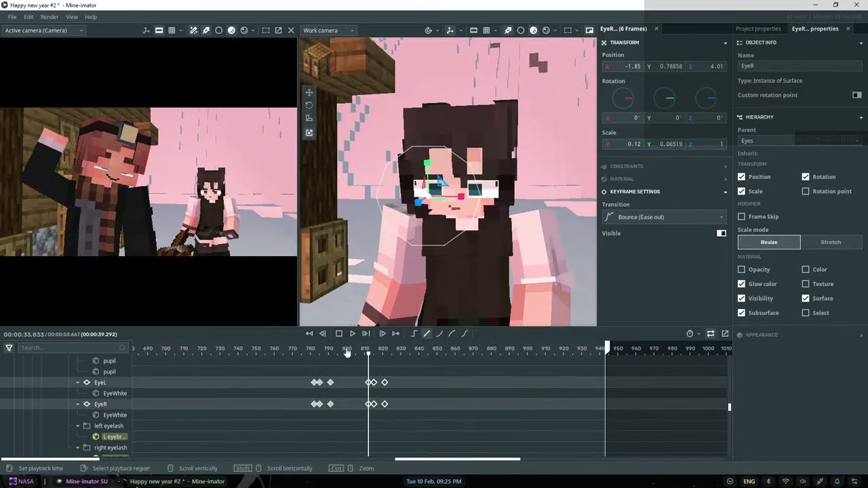Select the scale tool in work view

pos(309,119)
